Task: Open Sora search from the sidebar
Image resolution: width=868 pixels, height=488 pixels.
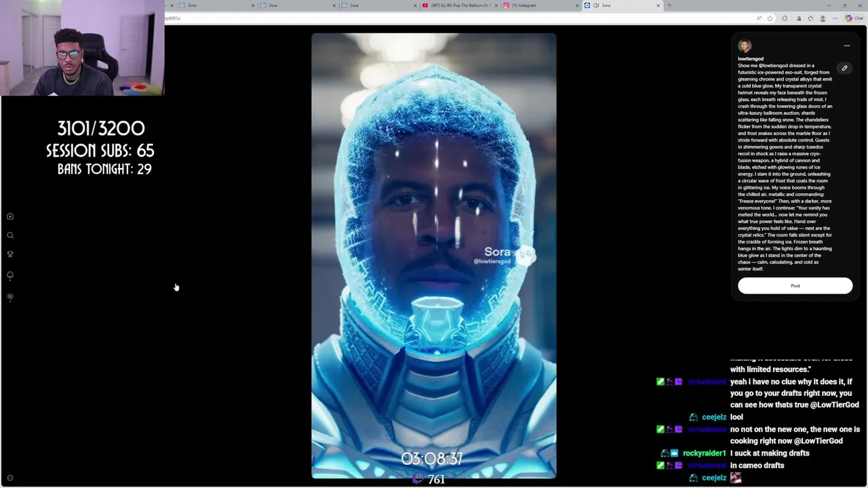Action: point(10,235)
